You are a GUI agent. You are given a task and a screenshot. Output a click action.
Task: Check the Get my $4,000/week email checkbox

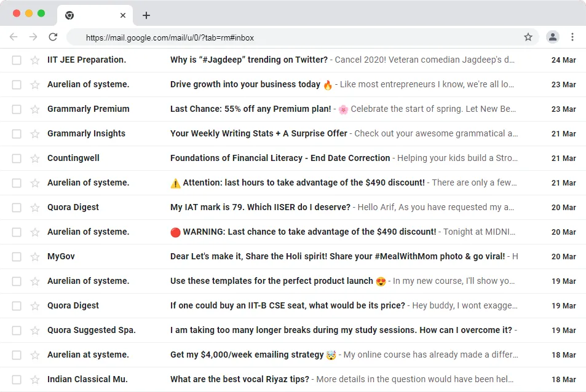click(x=17, y=355)
